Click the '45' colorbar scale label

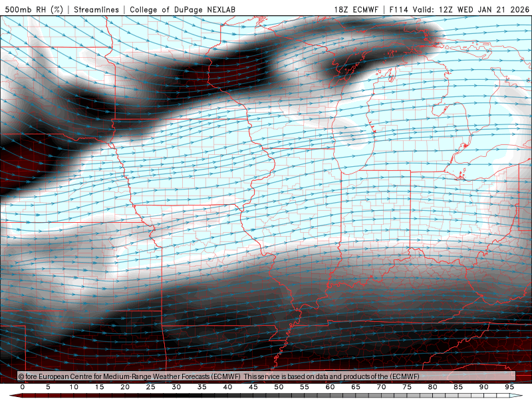point(253,387)
